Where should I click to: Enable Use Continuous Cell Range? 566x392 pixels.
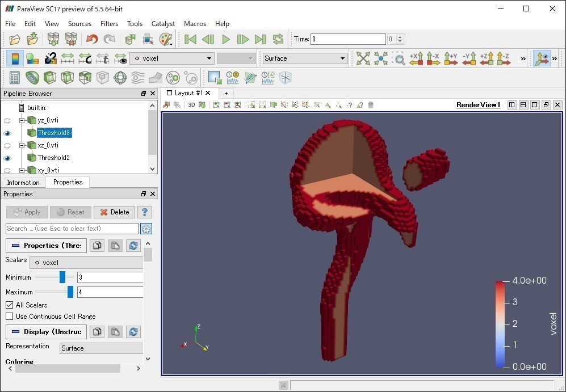coord(10,317)
